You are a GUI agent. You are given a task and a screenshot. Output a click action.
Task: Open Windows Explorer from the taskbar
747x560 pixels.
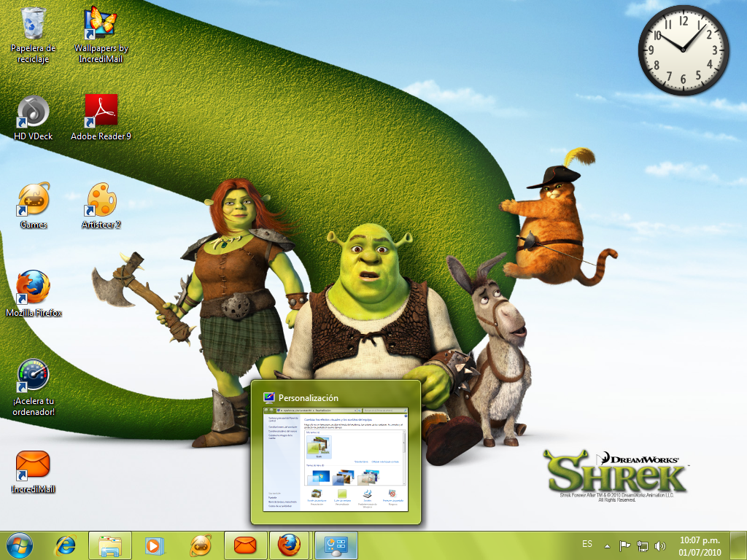coord(110,545)
